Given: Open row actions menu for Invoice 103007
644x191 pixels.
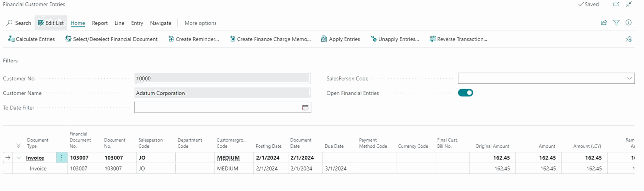Looking at the screenshot, I should click(62, 158).
